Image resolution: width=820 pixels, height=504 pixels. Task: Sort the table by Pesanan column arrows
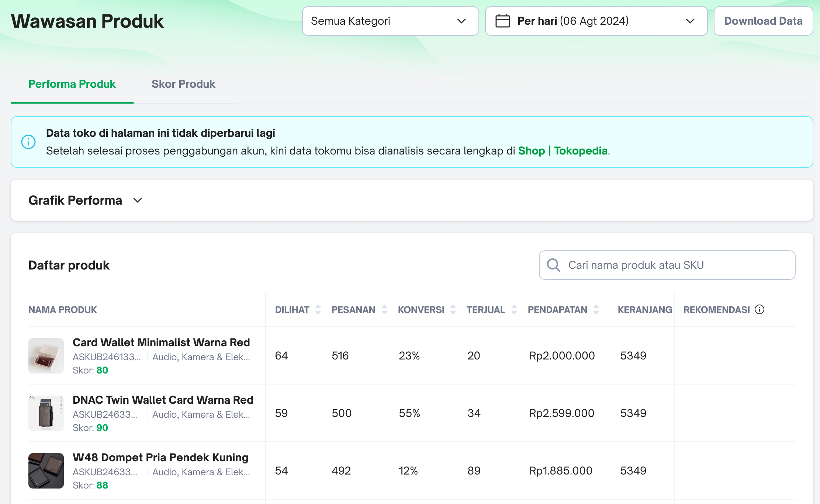click(x=384, y=310)
